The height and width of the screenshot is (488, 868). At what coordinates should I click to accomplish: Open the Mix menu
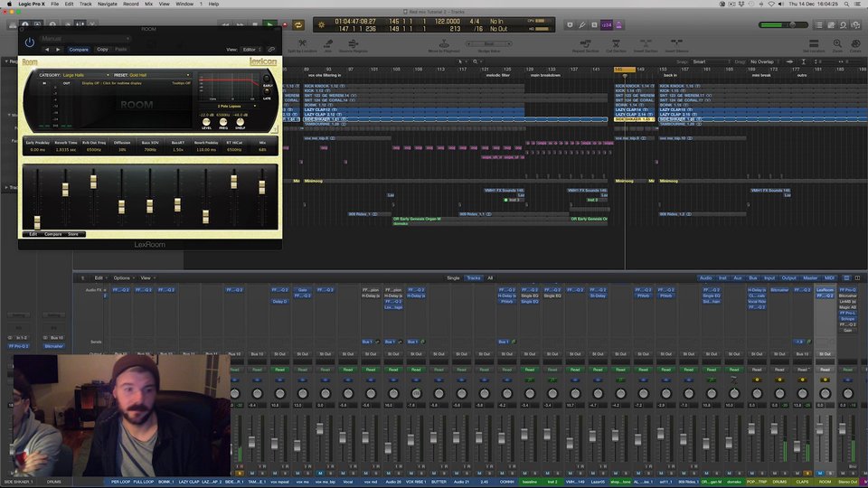149,4
